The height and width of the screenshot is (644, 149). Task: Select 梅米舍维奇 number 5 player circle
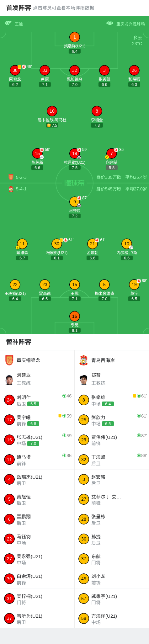pyautogui.click(x=104, y=285)
